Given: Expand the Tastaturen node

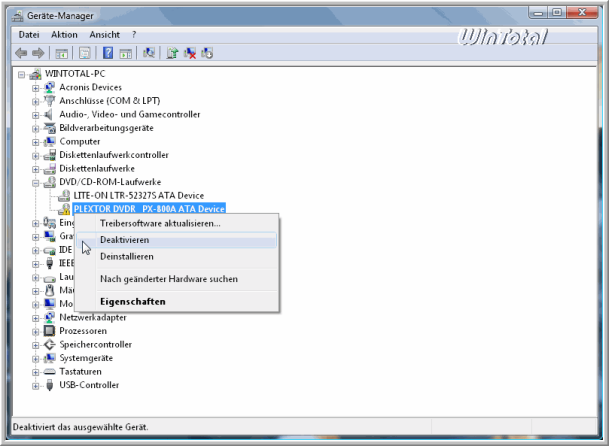Looking at the screenshot, I should click(35, 373).
